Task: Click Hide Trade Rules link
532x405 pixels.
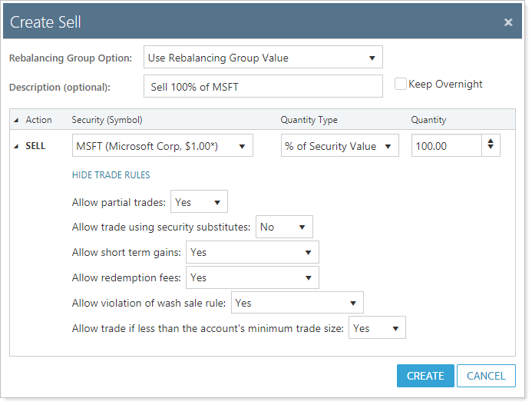Action: click(111, 175)
